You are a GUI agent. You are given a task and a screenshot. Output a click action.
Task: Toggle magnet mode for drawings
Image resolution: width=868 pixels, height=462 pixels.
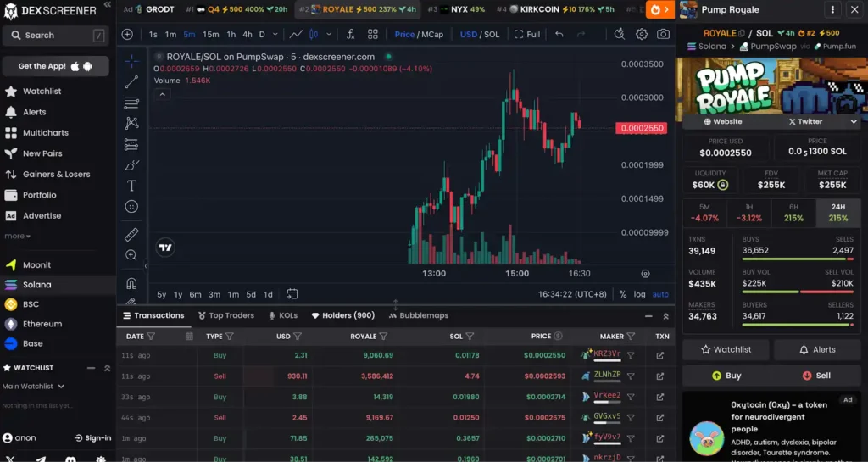coord(131,283)
